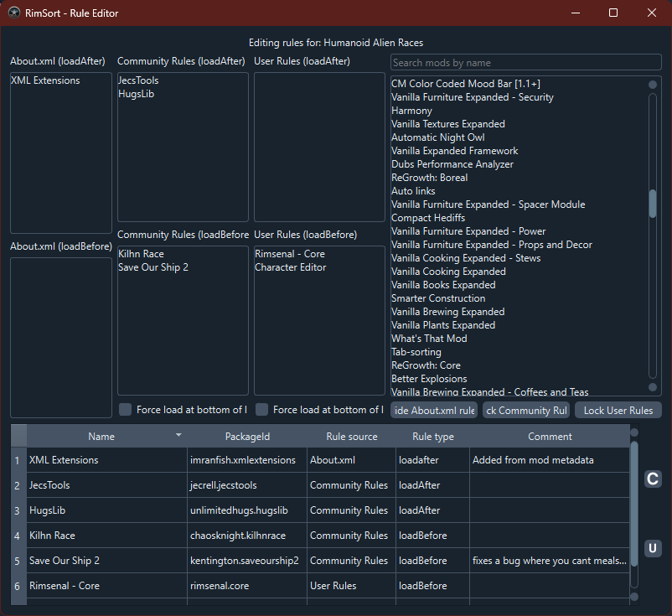This screenshot has width=672, height=616.
Task: Select Character Editor in User Rules loadBefore
Action: click(291, 267)
